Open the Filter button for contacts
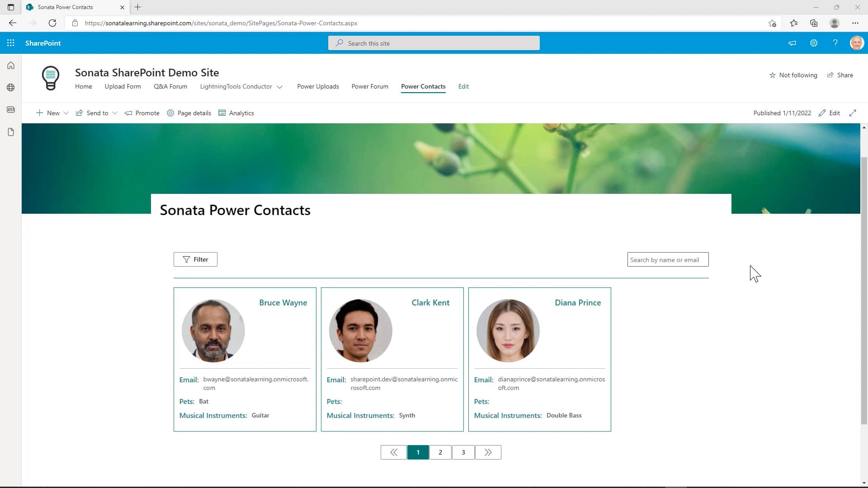868x488 pixels. tap(195, 259)
